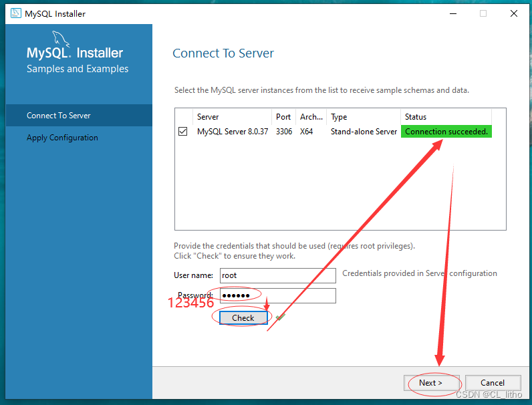Select the Connect To Server step
This screenshot has width=532, height=405.
point(79,116)
